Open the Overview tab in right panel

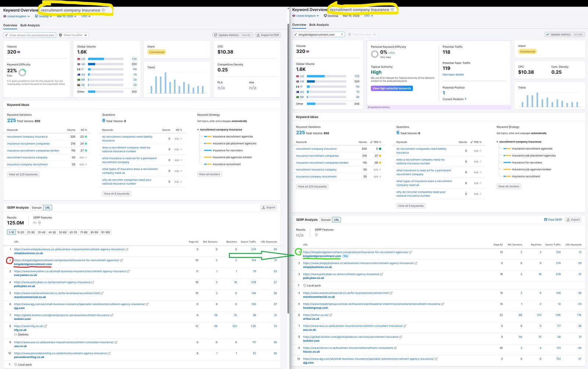[x=299, y=25]
